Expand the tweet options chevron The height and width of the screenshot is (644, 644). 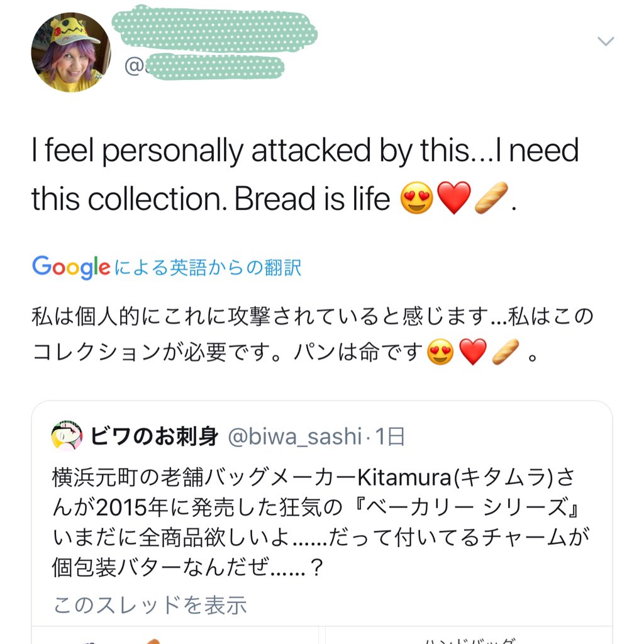click(x=605, y=42)
